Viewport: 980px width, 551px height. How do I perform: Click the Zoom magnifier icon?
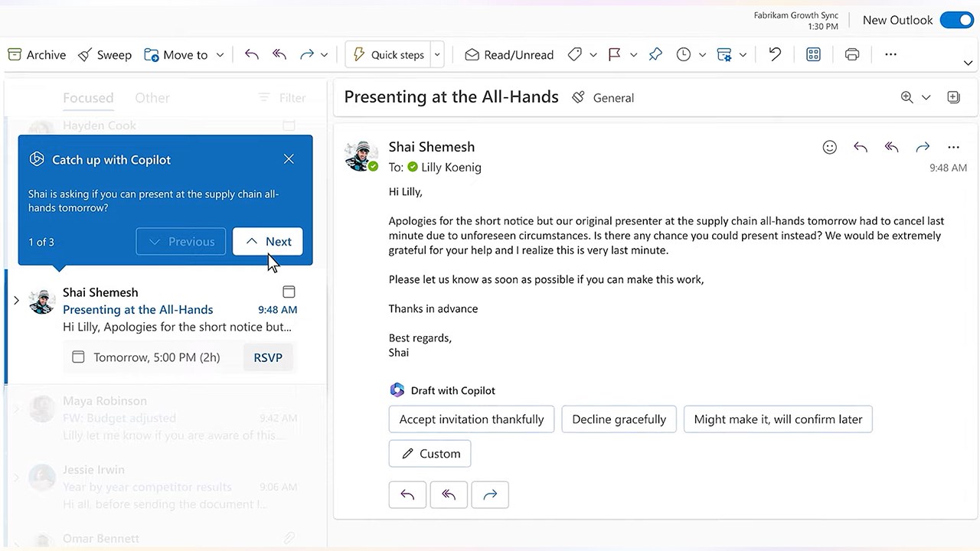click(907, 97)
